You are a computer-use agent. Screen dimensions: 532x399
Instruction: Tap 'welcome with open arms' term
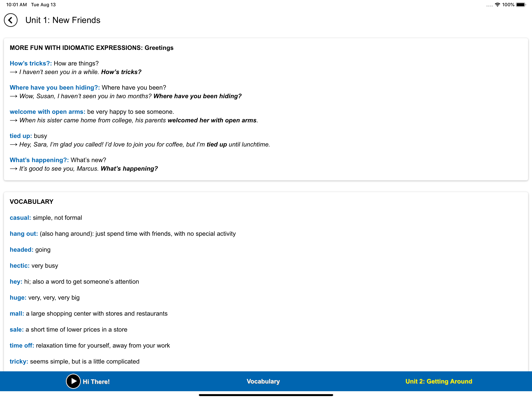coord(48,112)
